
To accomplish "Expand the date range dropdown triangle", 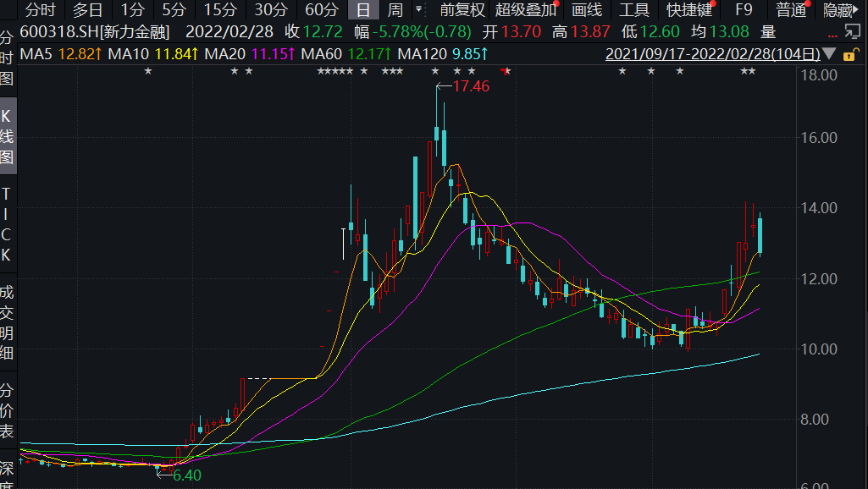I will (829, 54).
